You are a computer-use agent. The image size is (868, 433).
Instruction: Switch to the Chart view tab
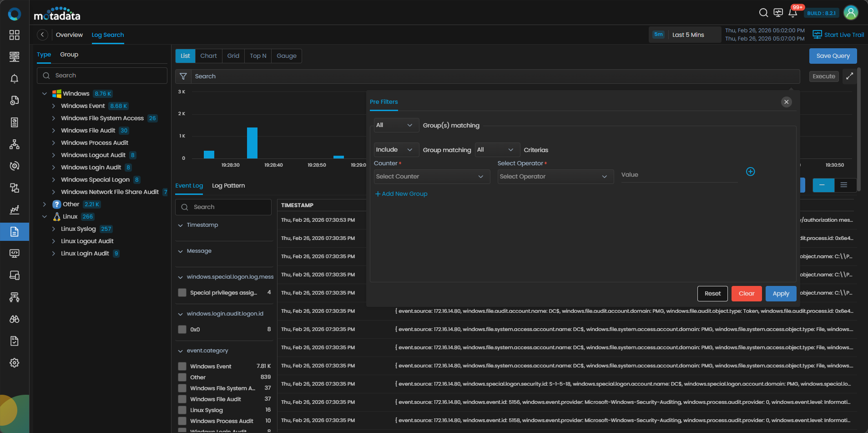click(208, 56)
